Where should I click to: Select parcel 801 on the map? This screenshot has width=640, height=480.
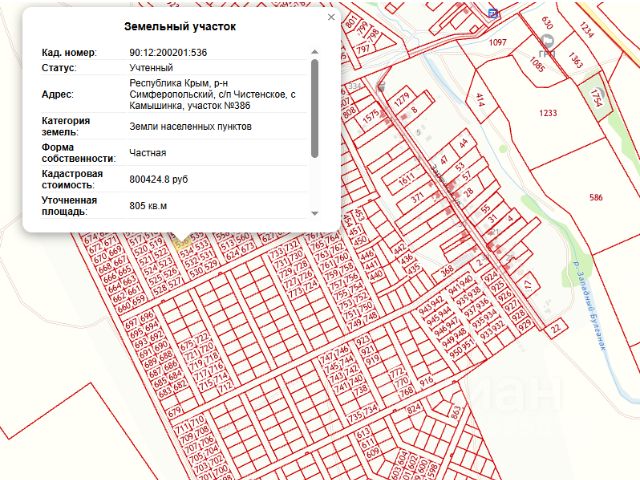351,22
